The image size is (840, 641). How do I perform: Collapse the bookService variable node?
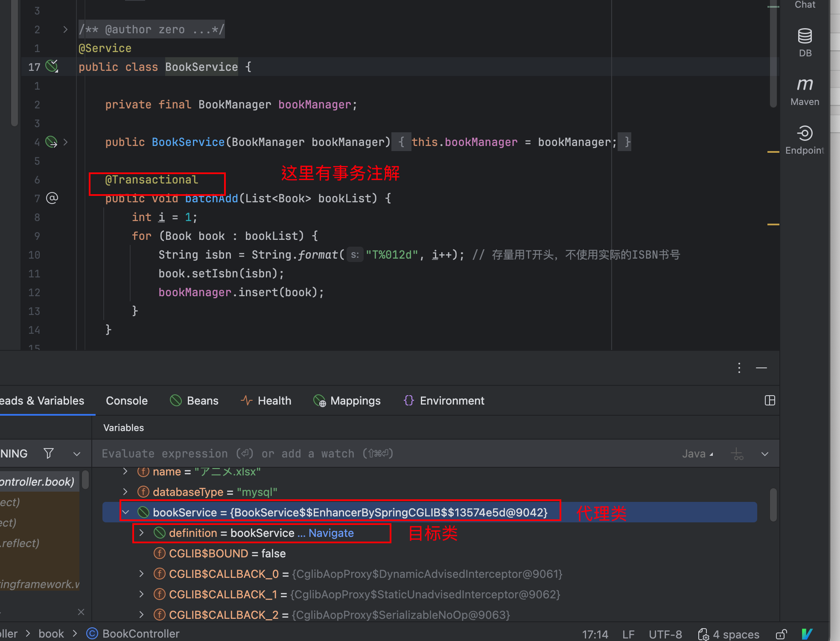[x=125, y=512]
